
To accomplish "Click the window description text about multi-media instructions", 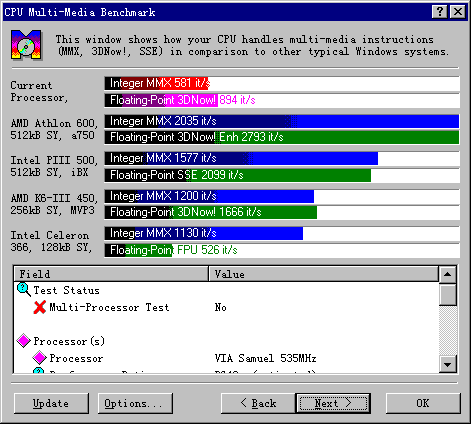I will pyautogui.click(x=252, y=46).
